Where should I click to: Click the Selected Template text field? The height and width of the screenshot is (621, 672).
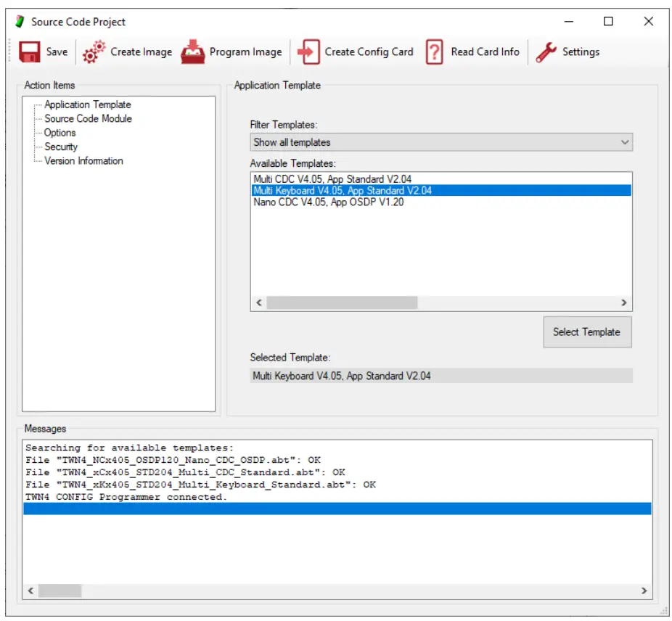point(441,376)
